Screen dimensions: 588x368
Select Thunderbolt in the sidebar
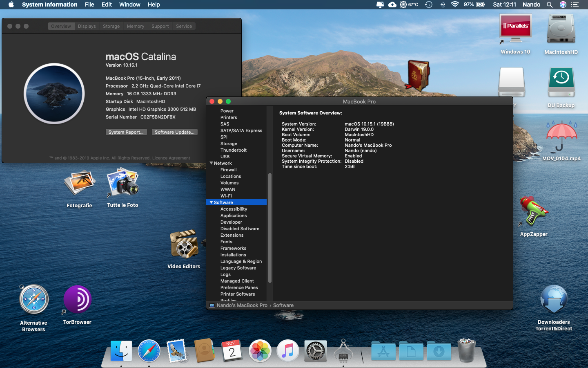(x=234, y=150)
